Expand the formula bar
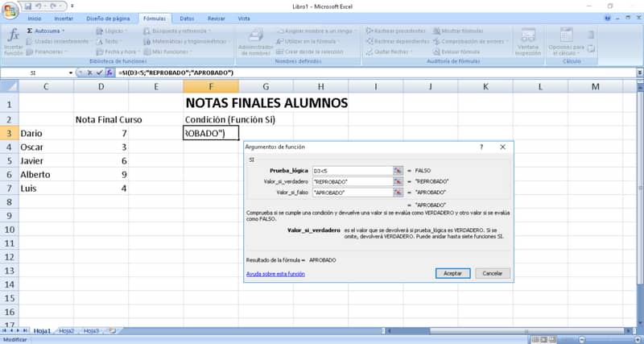The height and width of the screenshot is (344, 644). tap(640, 73)
